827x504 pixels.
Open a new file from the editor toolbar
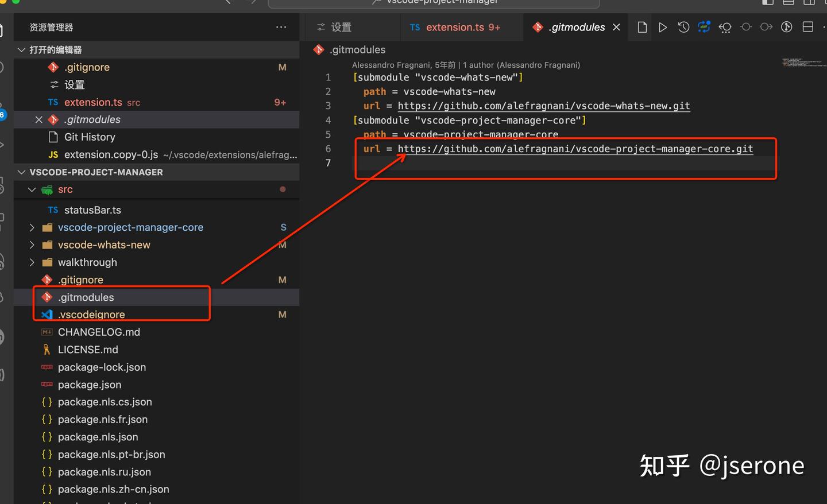641,26
